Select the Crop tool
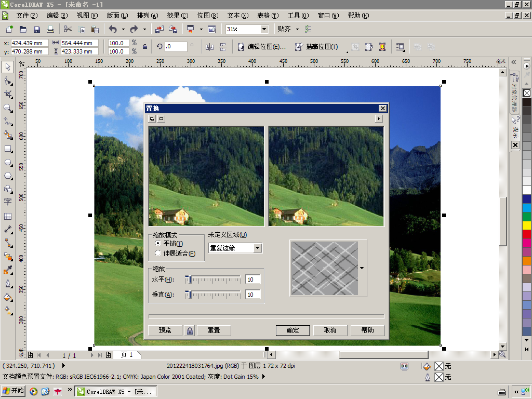Image resolution: width=532 pixels, height=399 pixels. point(8,95)
